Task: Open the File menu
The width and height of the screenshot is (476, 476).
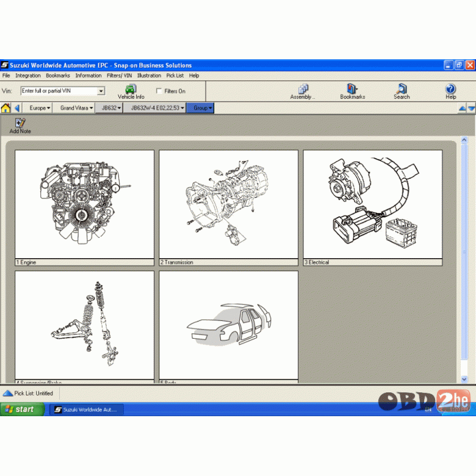Action: coord(6,76)
